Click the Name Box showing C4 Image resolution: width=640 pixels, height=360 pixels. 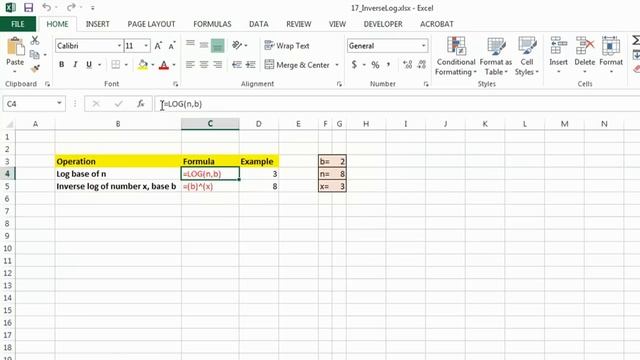coord(29,104)
